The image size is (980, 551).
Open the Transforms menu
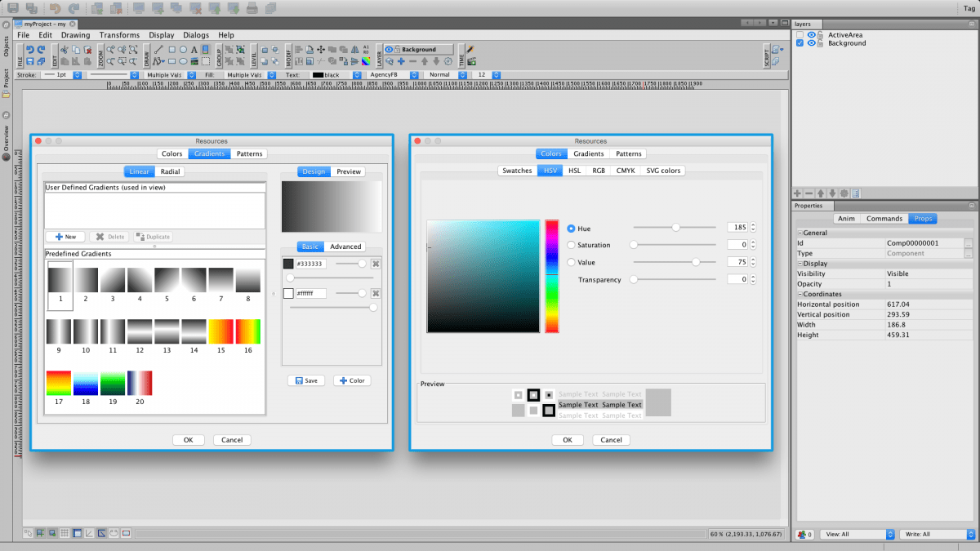pyautogui.click(x=118, y=35)
